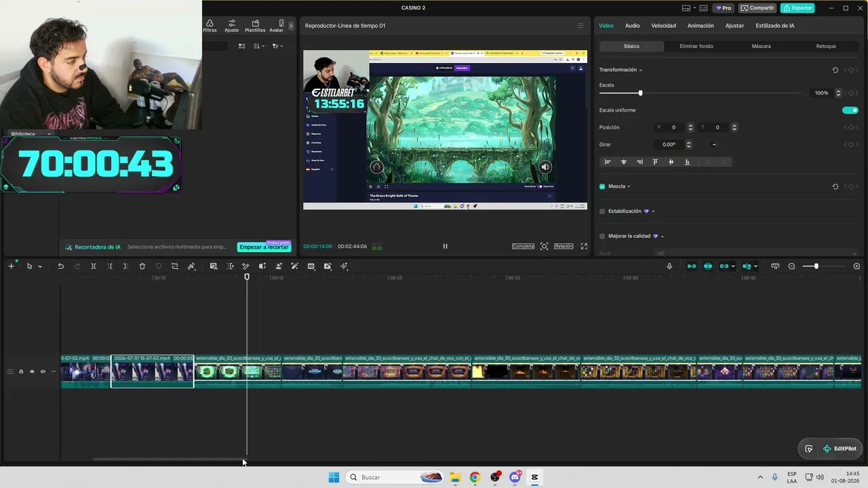This screenshot has width=868, height=488.
Task: Collapse the Mejorar la calidad section
Action: click(x=662, y=237)
